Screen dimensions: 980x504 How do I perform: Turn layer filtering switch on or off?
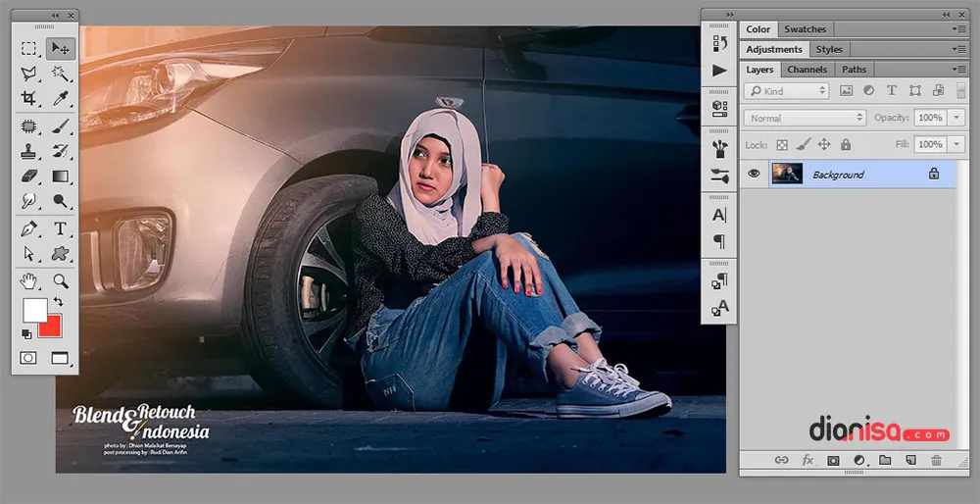961,90
